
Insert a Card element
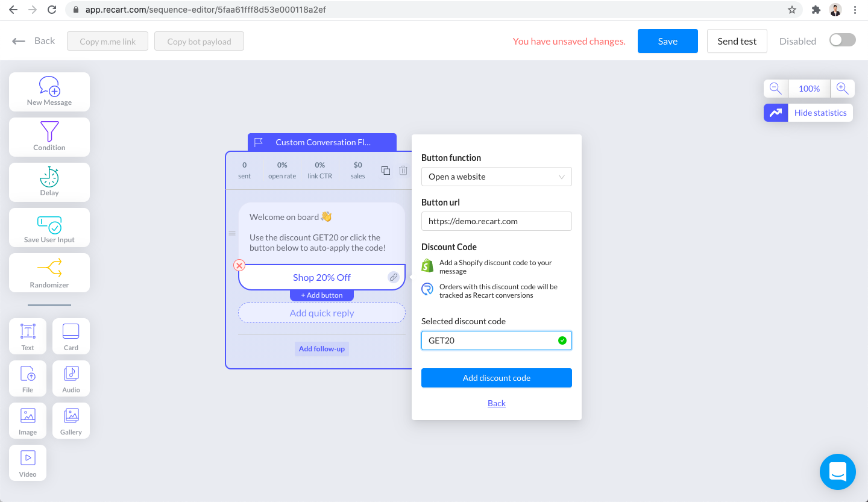(71, 336)
